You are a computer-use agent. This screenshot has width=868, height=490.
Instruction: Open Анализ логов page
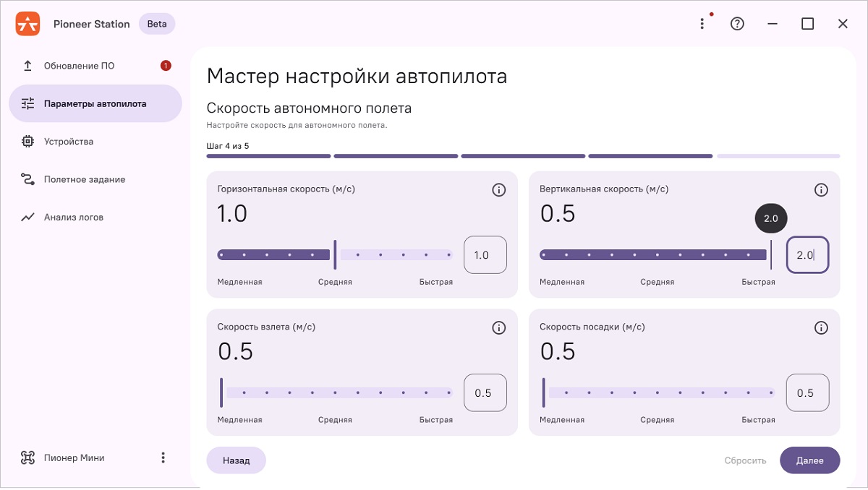pos(73,217)
